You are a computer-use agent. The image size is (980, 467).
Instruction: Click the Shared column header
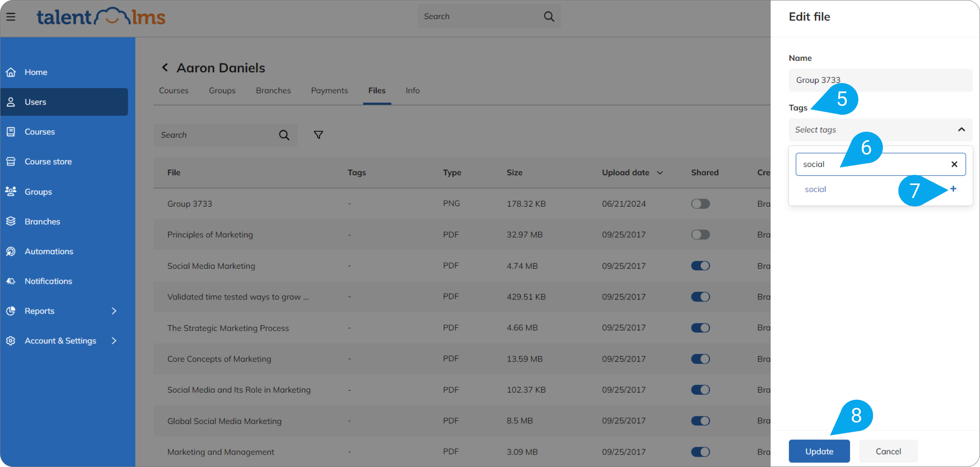pos(705,173)
